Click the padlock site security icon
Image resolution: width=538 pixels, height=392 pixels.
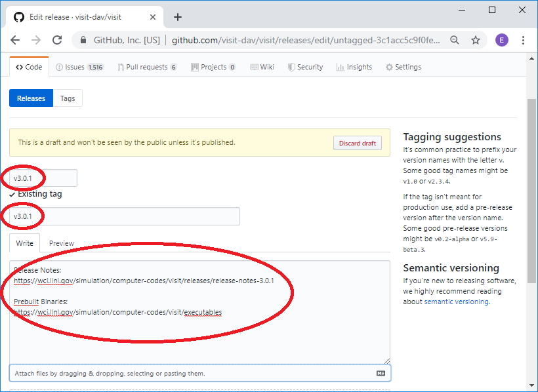83,40
